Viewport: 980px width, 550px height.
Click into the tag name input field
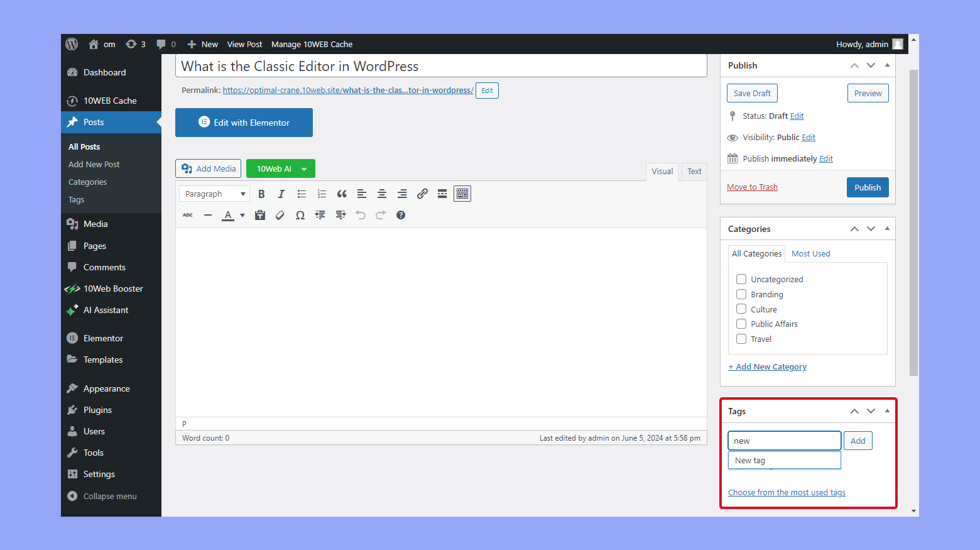[784, 441]
